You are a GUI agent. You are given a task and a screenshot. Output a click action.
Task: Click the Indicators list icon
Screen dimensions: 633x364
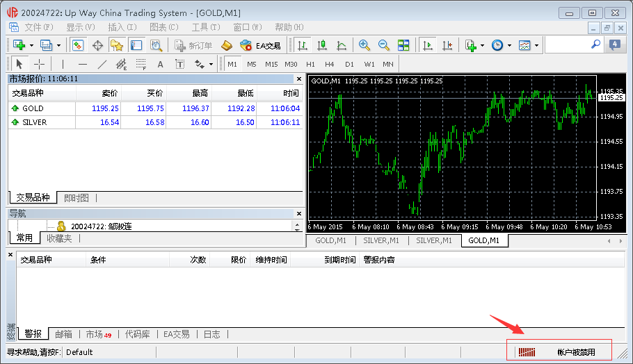[x=471, y=45]
